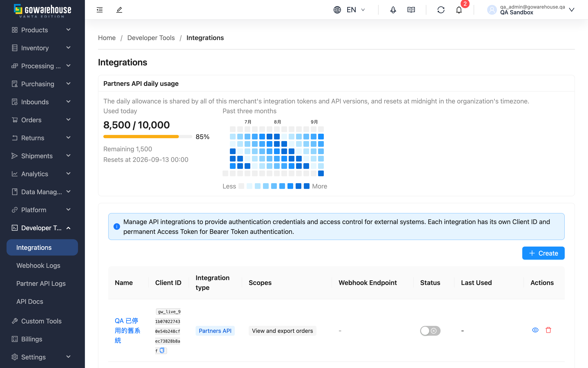
Task: Open API Docs submenu item
Action: [42, 301]
